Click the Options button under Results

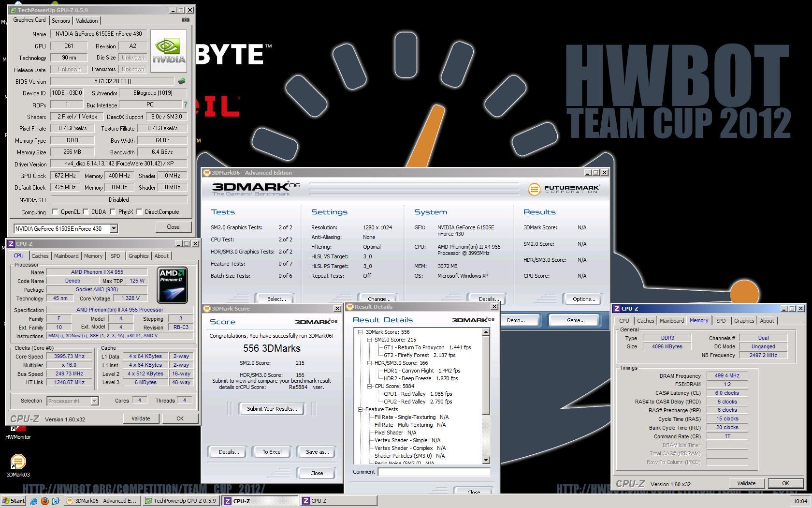click(x=583, y=299)
